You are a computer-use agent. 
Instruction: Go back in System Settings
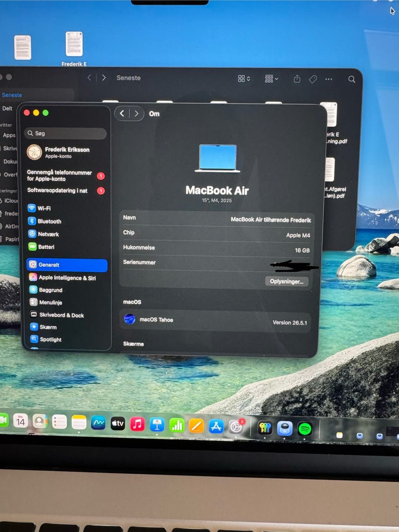tap(122, 113)
